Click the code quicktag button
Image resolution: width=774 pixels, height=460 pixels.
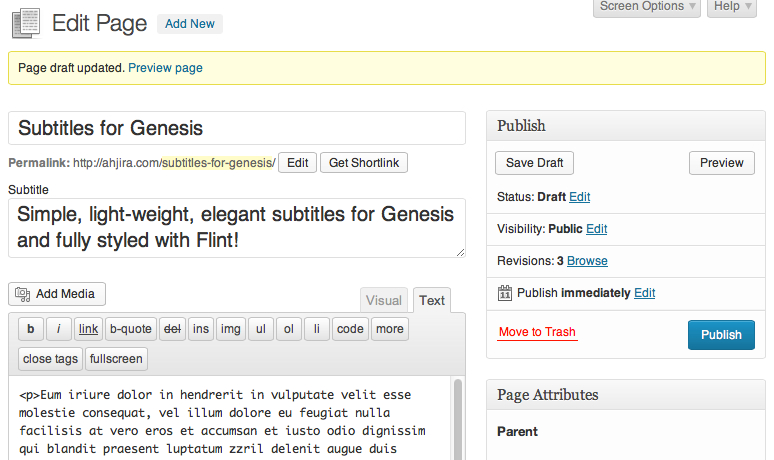(350, 329)
